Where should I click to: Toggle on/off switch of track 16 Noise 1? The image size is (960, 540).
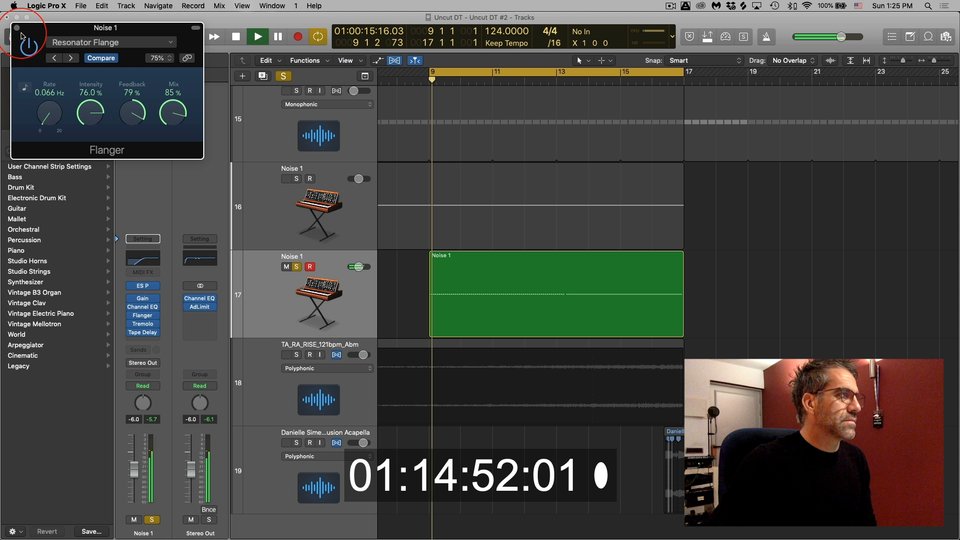coord(359,179)
